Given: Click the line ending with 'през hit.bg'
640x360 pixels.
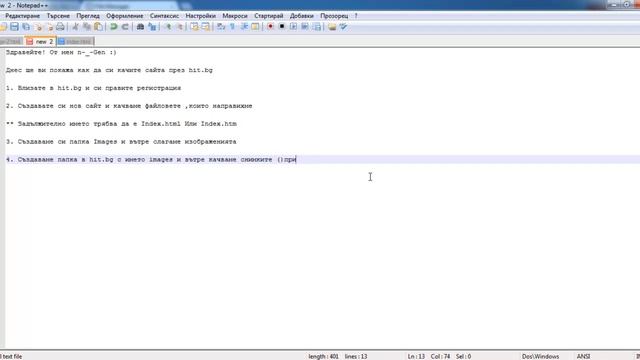Looking at the screenshot, I should coord(109,70).
